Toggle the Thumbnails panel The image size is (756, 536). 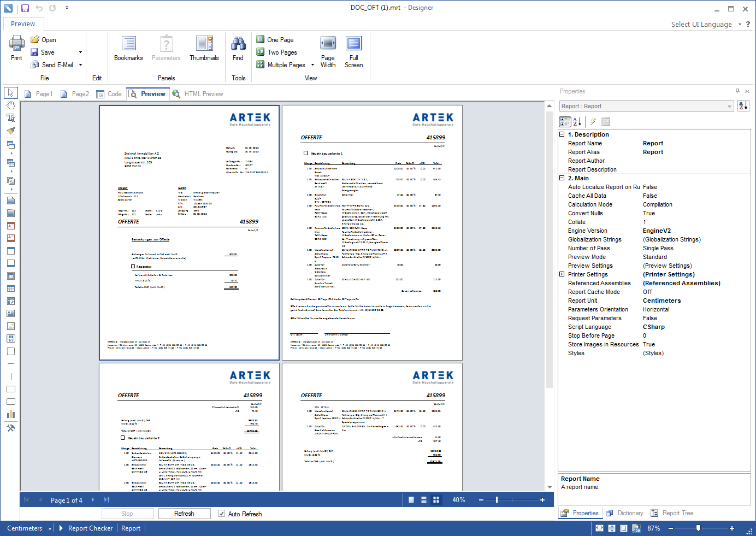204,49
